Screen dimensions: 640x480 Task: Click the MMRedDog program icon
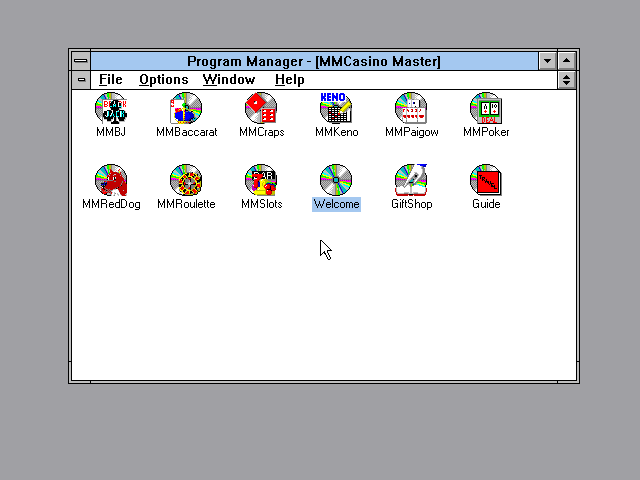pyautogui.click(x=111, y=180)
